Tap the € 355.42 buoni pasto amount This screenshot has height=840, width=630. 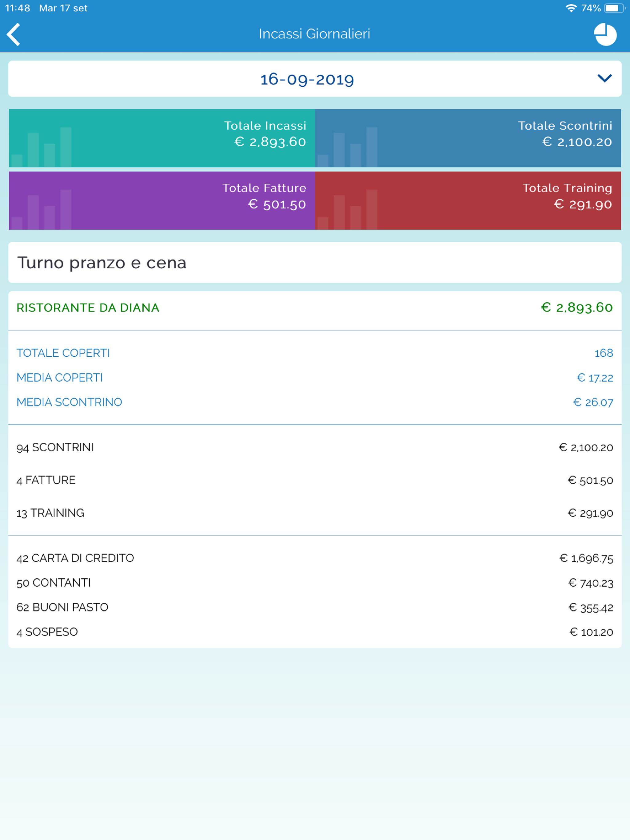pos(591,608)
